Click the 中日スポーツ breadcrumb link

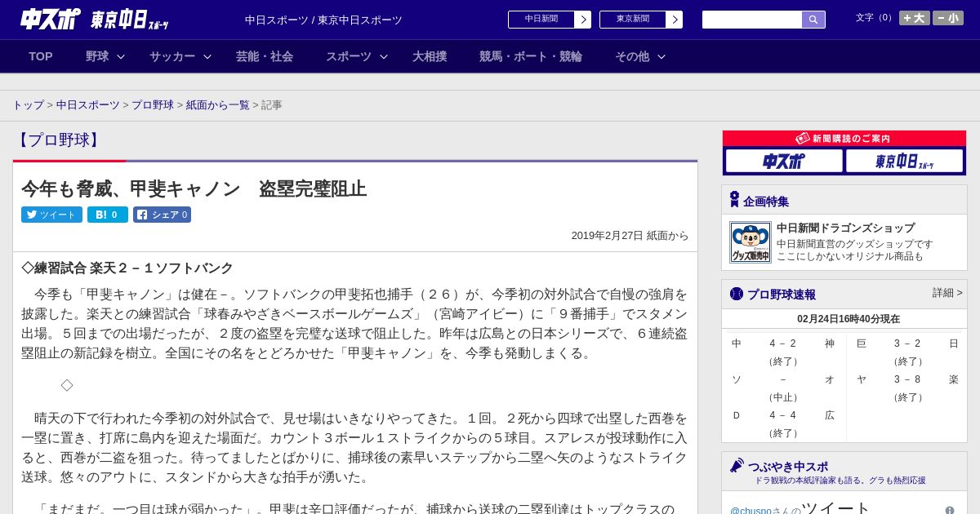[88, 105]
